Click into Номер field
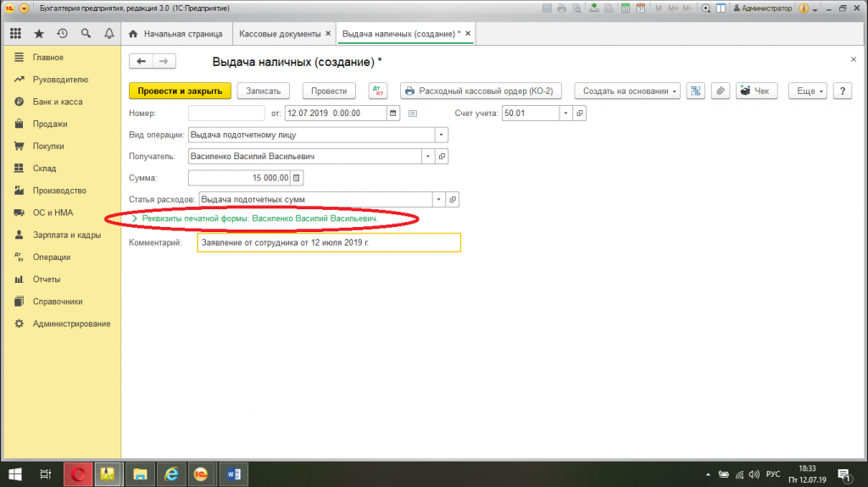The width and height of the screenshot is (868, 487). [226, 113]
